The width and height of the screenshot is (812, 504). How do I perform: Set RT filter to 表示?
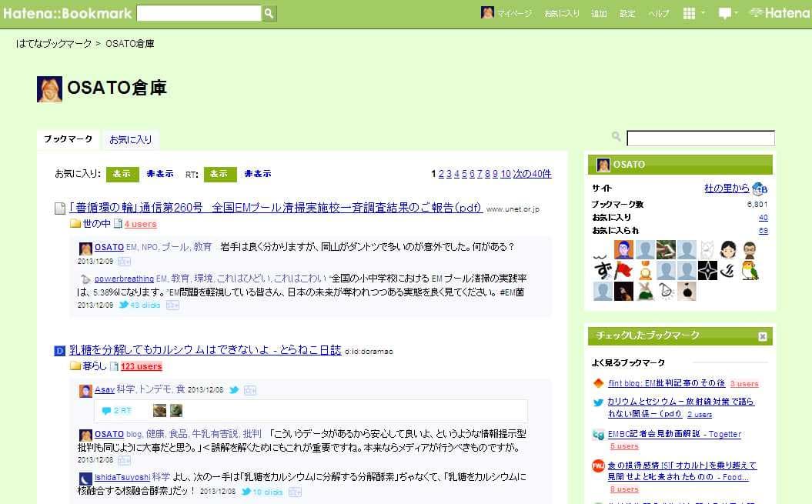pos(220,174)
